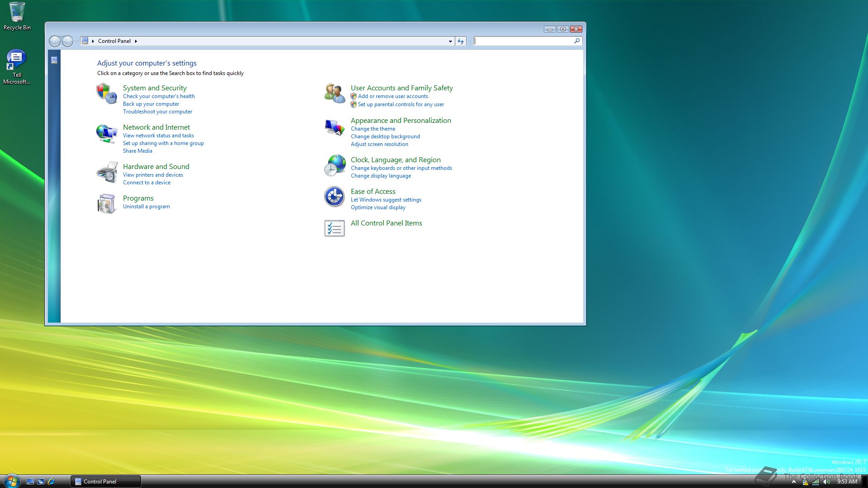Open Network and Internet category
This screenshot has width=868, height=488.
[156, 127]
